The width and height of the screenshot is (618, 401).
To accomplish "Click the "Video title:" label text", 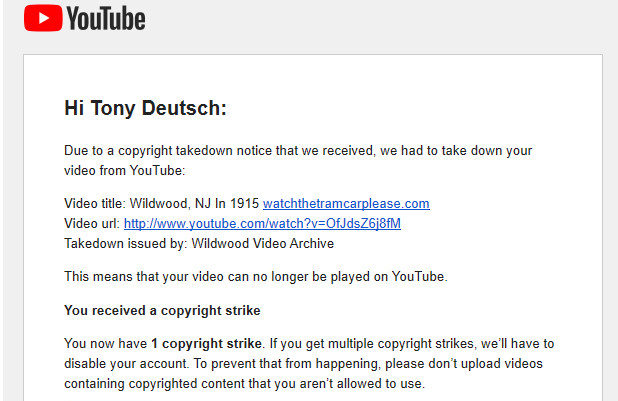I will coord(95,203).
